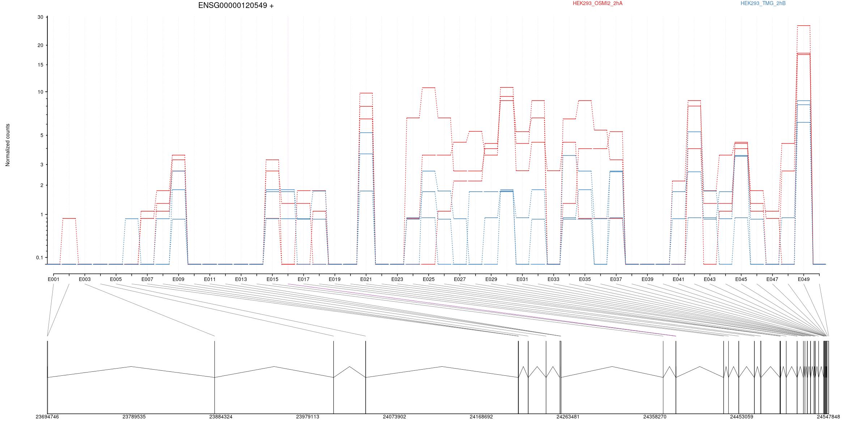Click exon label E027
The width and height of the screenshot is (868, 434).
pos(460,279)
